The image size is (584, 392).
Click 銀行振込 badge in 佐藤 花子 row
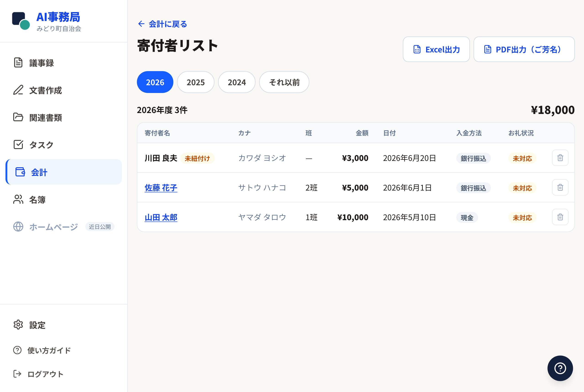tap(473, 188)
